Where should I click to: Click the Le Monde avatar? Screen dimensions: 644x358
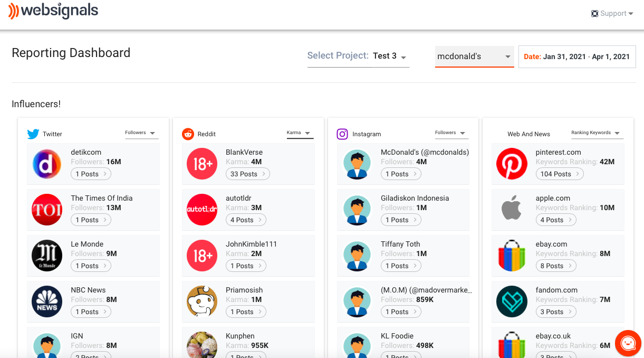47,256
